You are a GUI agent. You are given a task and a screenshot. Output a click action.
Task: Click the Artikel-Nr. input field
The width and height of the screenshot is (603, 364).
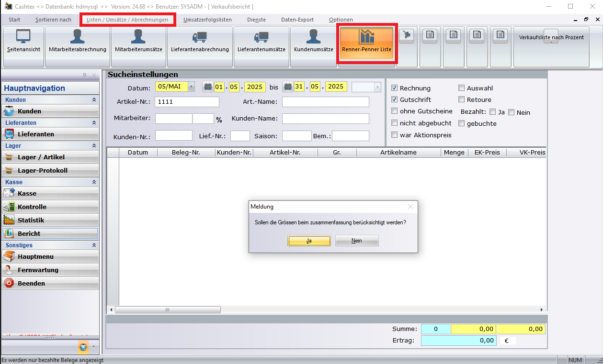[x=187, y=102]
